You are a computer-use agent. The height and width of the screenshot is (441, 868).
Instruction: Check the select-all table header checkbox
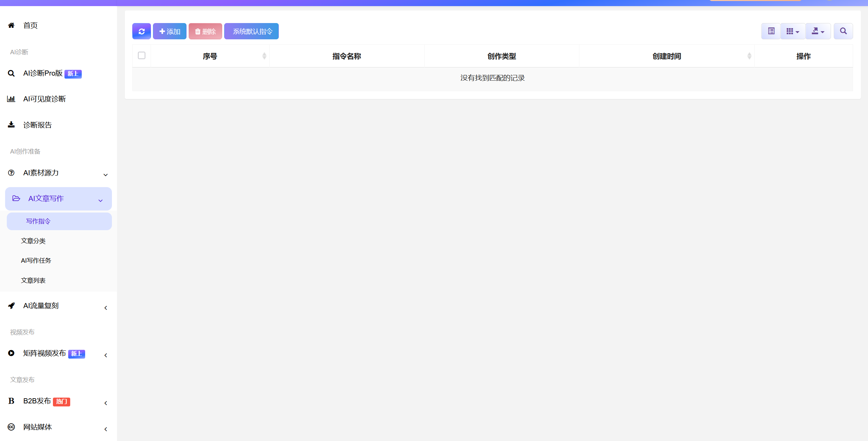(141, 55)
